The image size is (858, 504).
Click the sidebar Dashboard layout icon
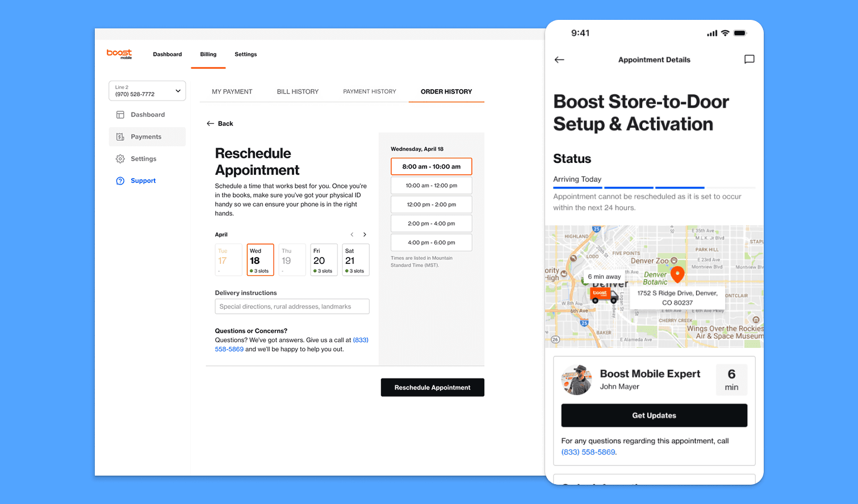120,115
